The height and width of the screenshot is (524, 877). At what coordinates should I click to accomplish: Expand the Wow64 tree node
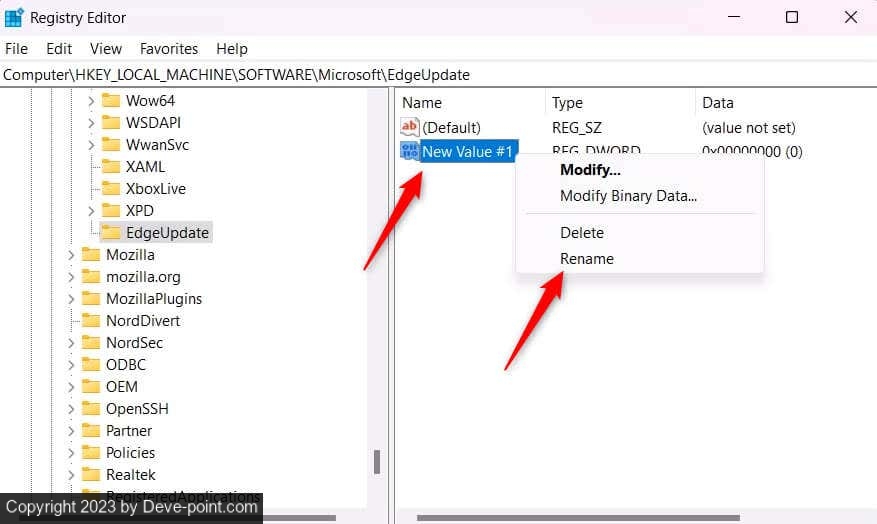pyautogui.click(x=91, y=101)
